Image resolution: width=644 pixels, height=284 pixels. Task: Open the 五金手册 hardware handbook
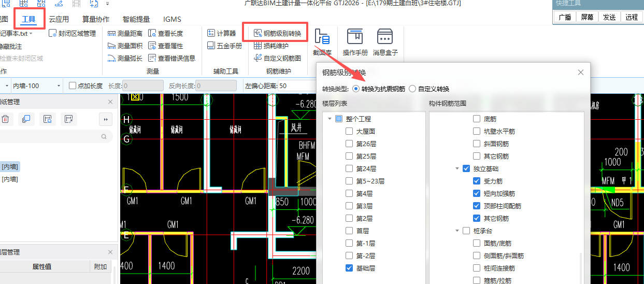(x=224, y=46)
